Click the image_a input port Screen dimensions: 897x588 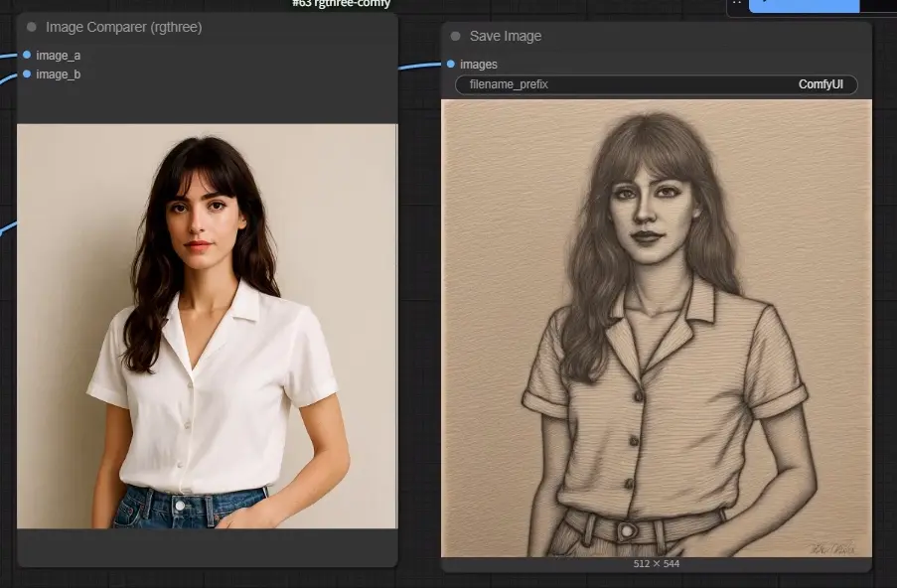27,55
